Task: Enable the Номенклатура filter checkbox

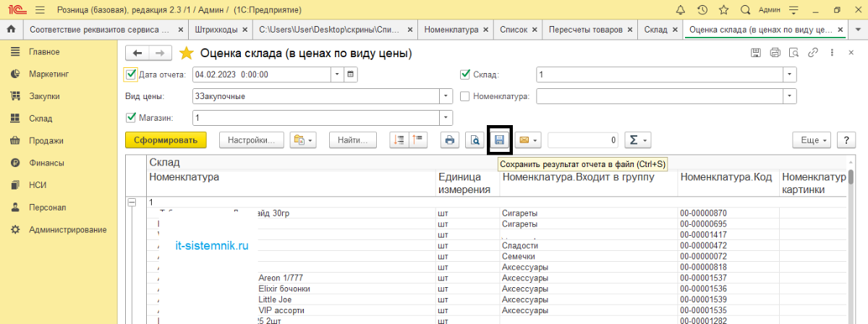Action: point(465,95)
